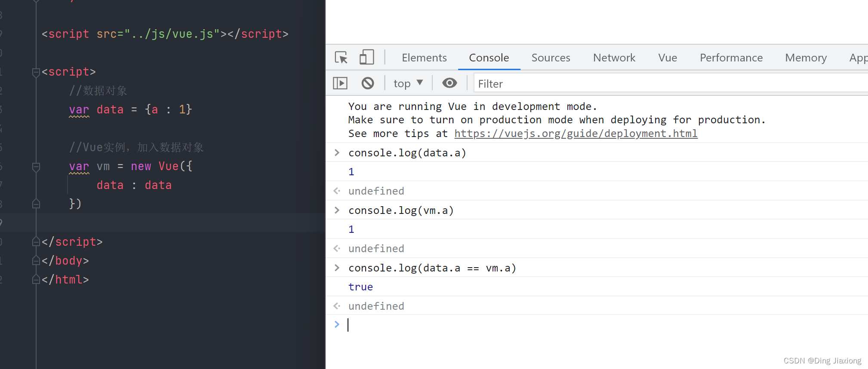The image size is (868, 369).
Task: Toggle live expression eye icon
Action: [449, 83]
